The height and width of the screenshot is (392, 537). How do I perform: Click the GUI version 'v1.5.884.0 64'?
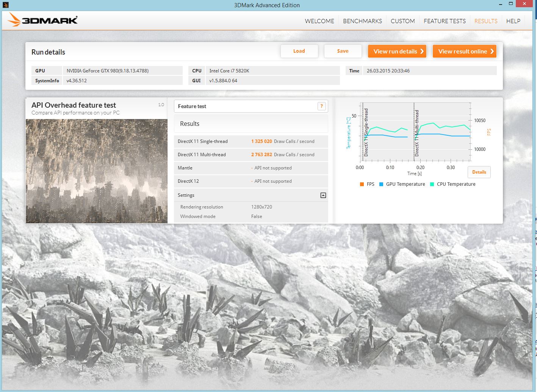(223, 81)
